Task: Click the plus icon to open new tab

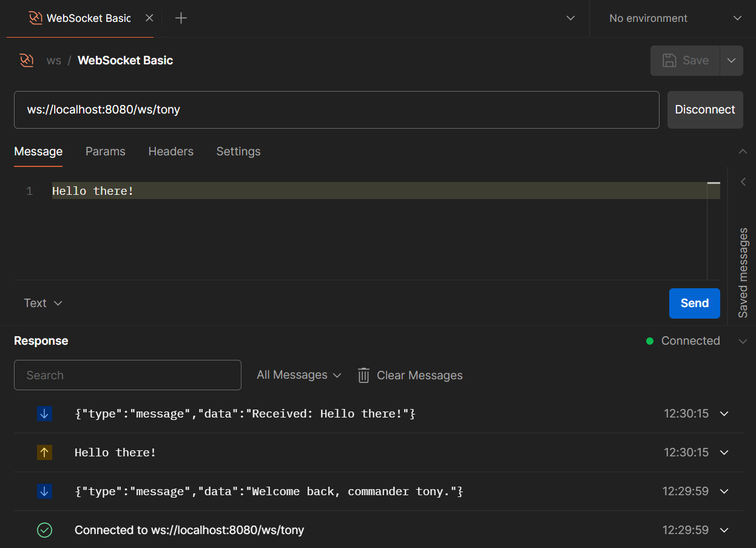Action: [x=181, y=18]
